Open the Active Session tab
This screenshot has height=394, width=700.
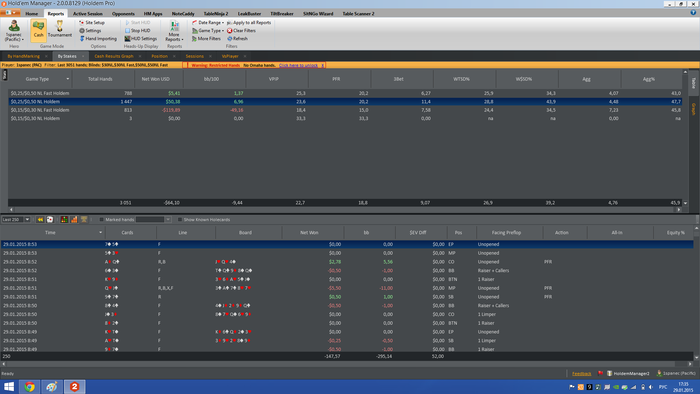(x=88, y=13)
